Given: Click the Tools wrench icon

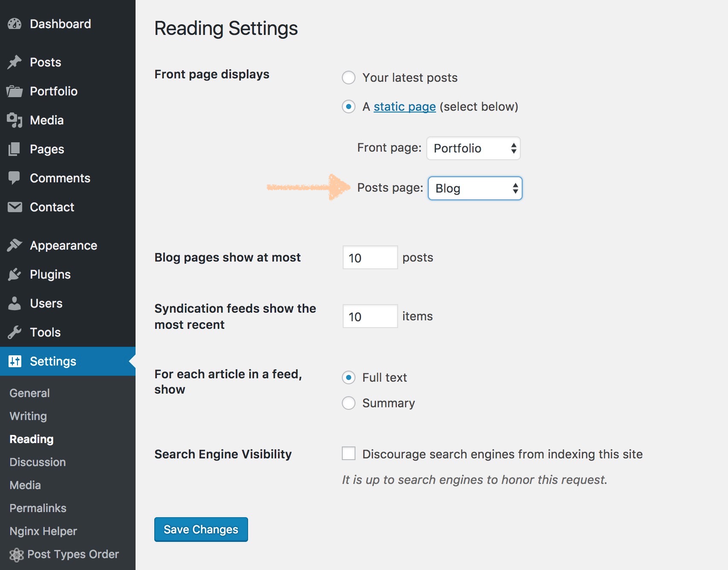Looking at the screenshot, I should pyautogui.click(x=14, y=332).
